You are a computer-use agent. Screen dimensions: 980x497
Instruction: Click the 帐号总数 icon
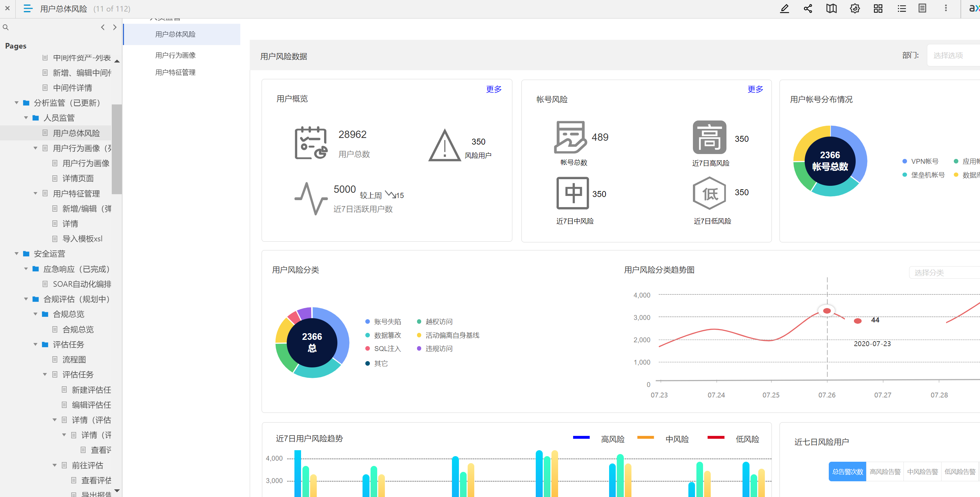point(570,137)
